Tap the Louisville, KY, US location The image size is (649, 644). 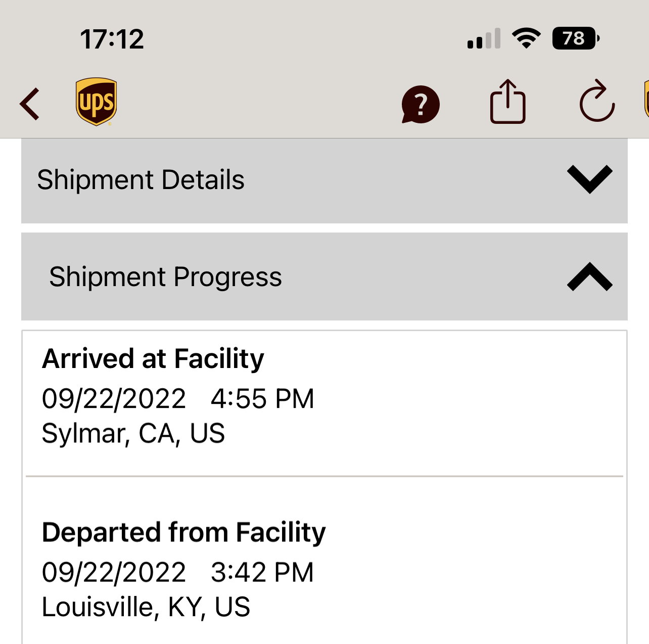coord(146,607)
